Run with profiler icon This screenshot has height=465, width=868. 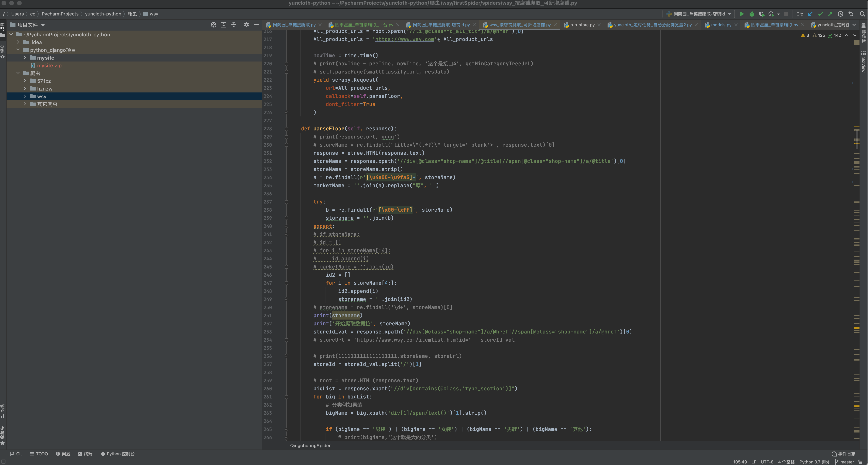771,14
